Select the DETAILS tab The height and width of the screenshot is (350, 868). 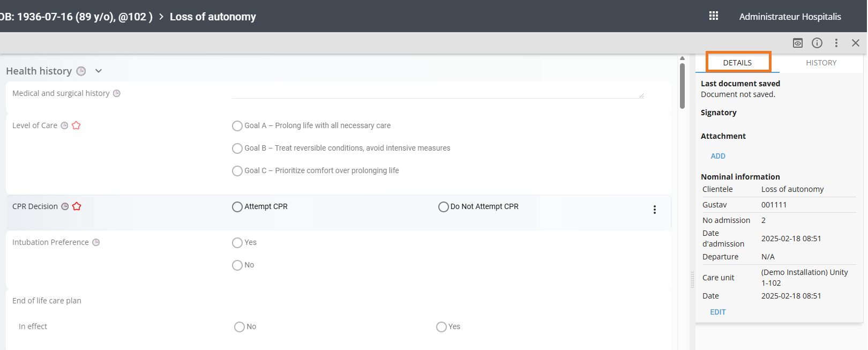click(x=737, y=63)
